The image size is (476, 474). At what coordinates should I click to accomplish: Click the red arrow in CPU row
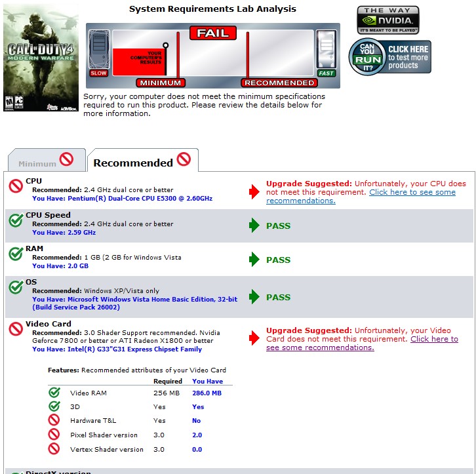[x=254, y=192]
